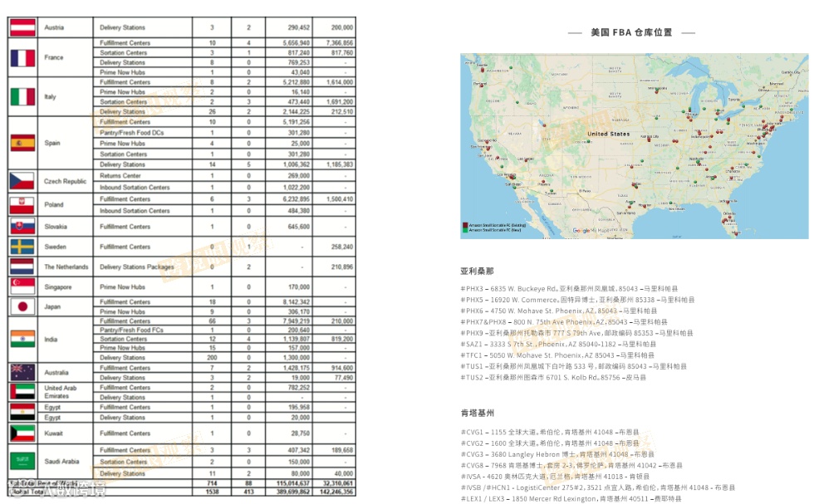Viewport: 814px width, 504px height.
Task: Select the '亚利桑那' section heading
Action: (477, 271)
